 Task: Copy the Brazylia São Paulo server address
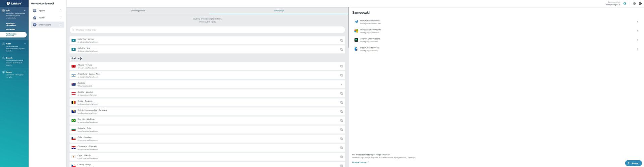click(x=341, y=120)
